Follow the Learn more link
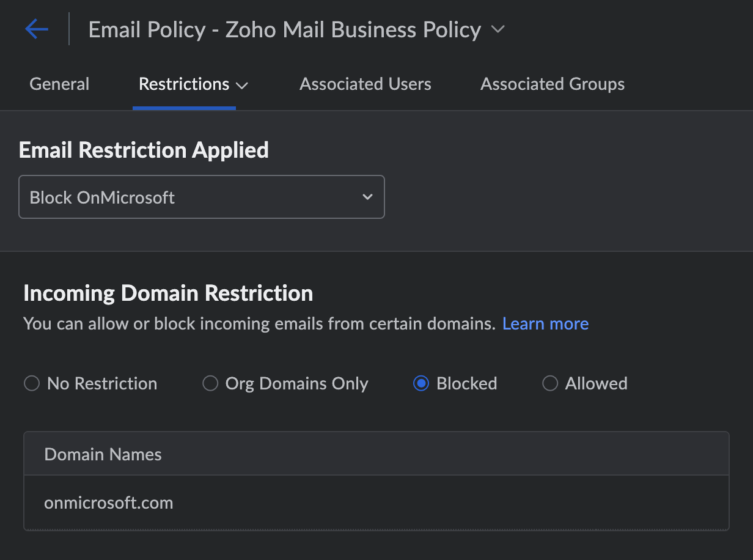The width and height of the screenshot is (753, 560). click(x=545, y=323)
